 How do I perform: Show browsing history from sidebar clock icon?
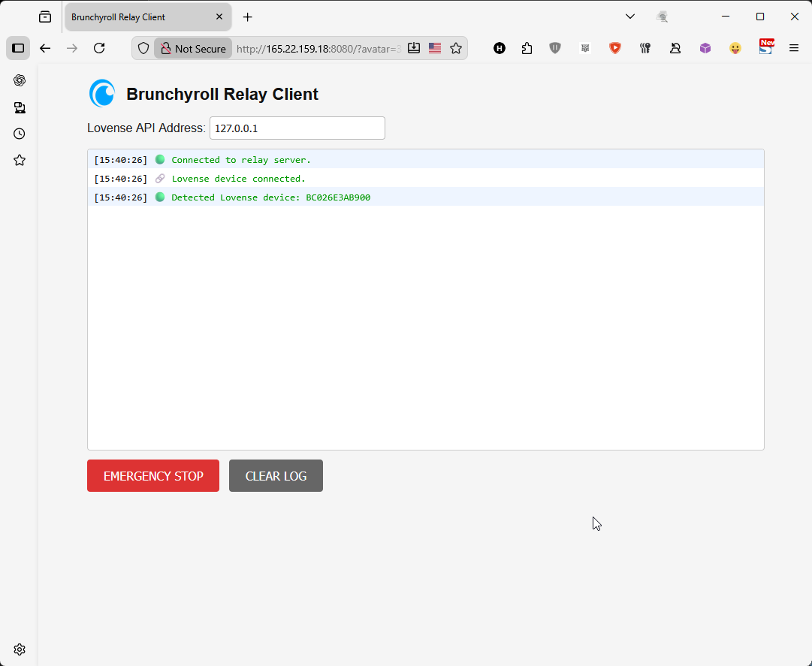(x=20, y=134)
